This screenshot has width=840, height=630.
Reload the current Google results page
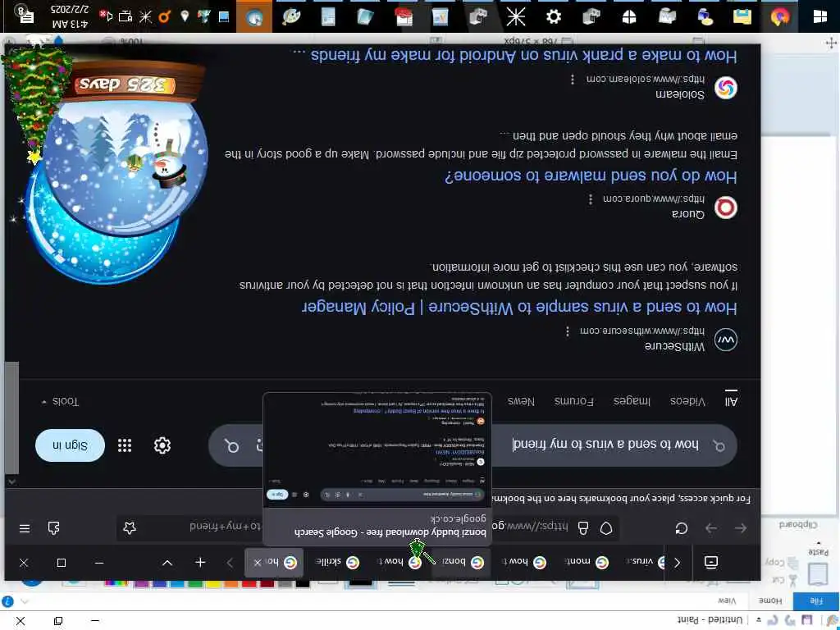click(x=682, y=528)
